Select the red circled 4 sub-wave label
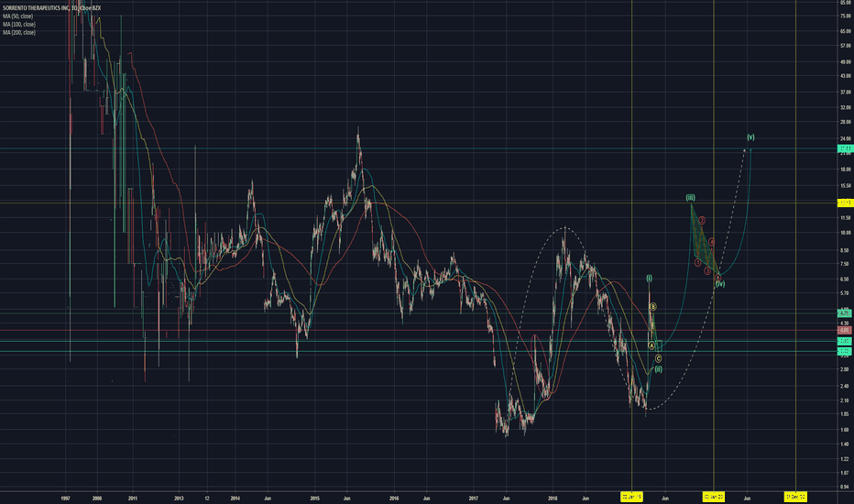Viewport: 854px width, 504px height. (711, 241)
